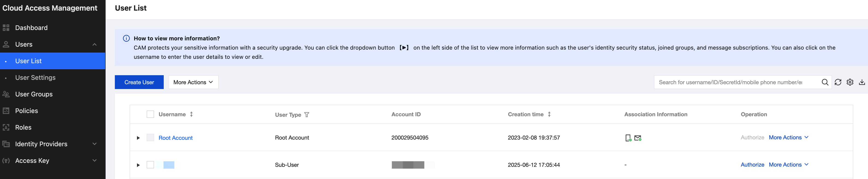Image resolution: width=868 pixels, height=179 pixels.
Task: Click the refresh list icon
Action: (838, 82)
